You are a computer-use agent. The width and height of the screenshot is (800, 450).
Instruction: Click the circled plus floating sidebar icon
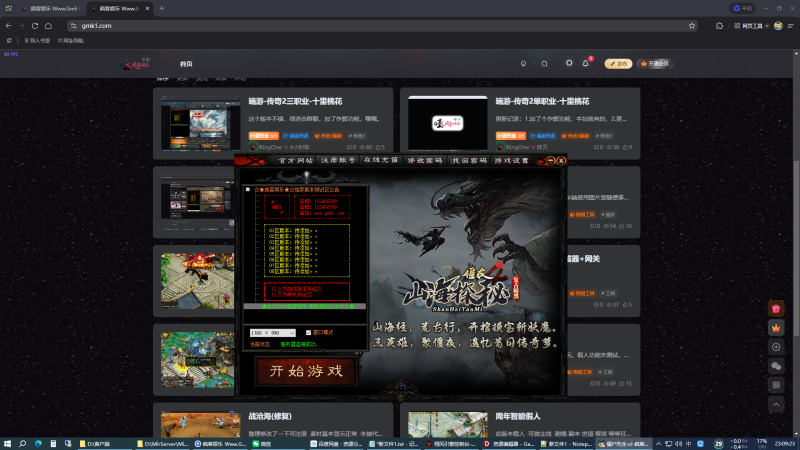776,347
